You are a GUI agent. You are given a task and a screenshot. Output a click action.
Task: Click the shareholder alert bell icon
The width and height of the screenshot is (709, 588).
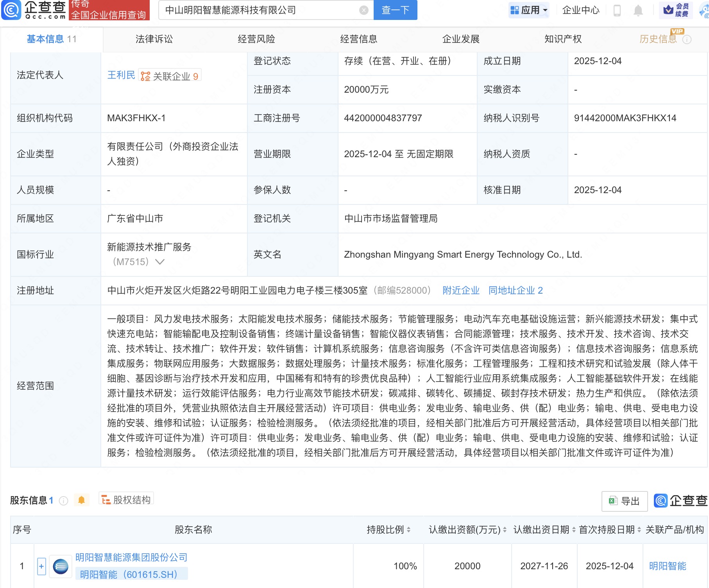pos(81,500)
